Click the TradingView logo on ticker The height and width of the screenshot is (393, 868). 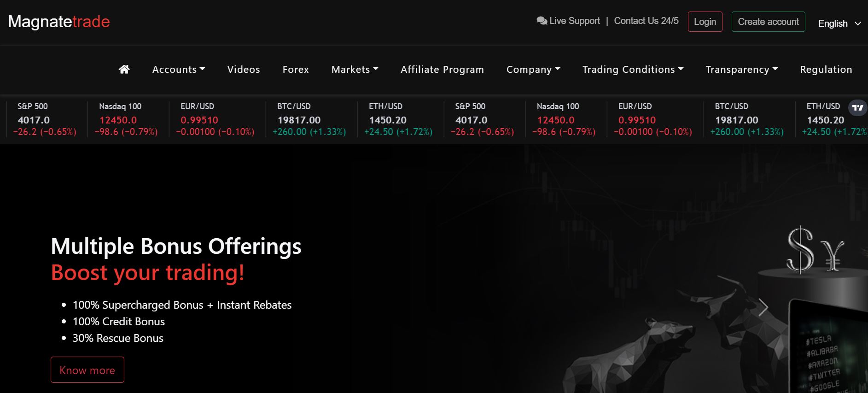(857, 108)
